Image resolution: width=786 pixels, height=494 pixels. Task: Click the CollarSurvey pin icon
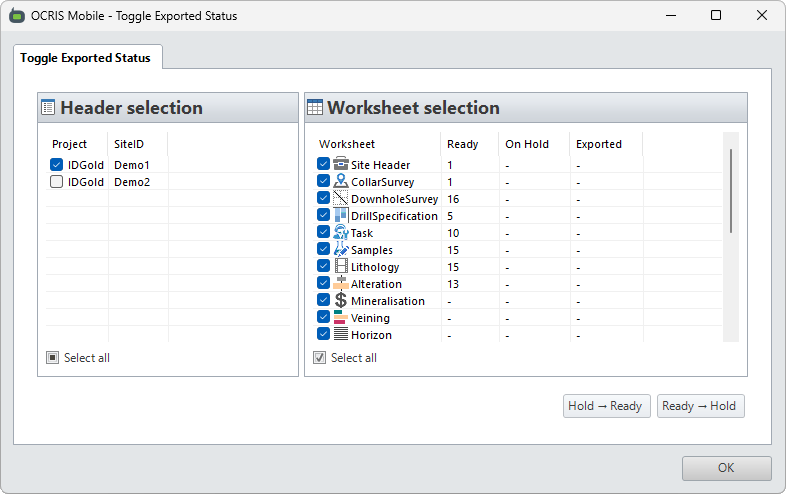point(341,181)
